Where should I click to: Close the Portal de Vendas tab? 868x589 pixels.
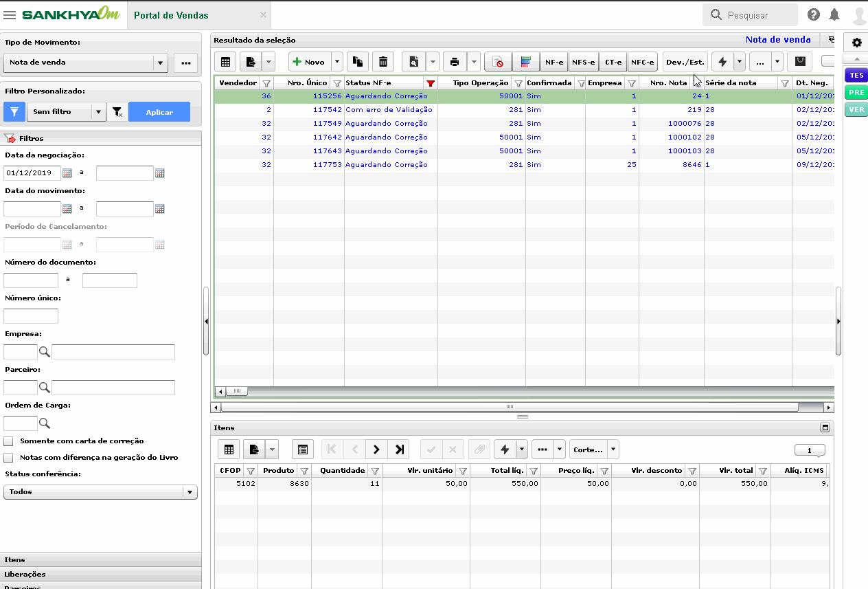[x=264, y=15]
